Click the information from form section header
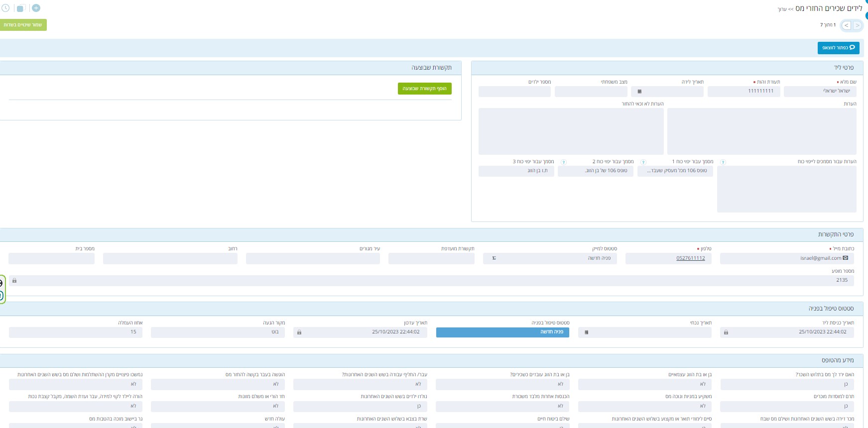This screenshot has height=428, width=868. coord(431,360)
